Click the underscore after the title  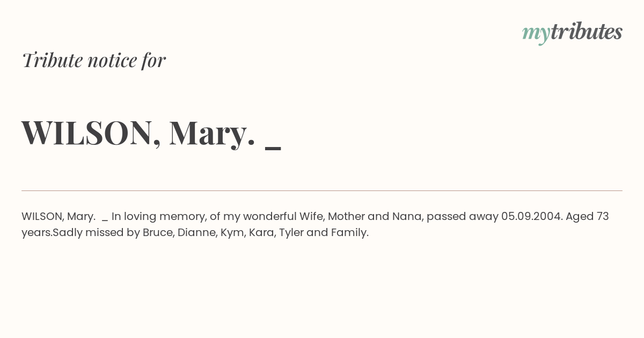click(273, 147)
